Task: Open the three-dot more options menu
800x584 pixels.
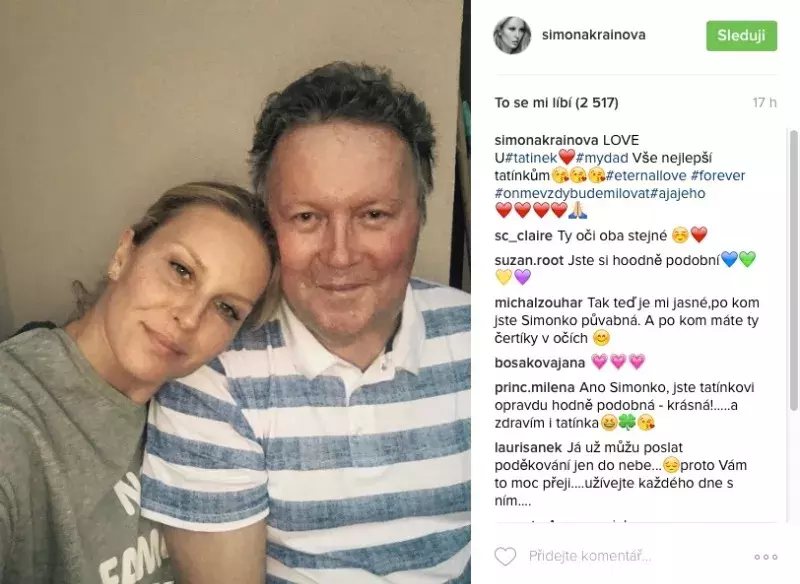Action: coord(766,557)
